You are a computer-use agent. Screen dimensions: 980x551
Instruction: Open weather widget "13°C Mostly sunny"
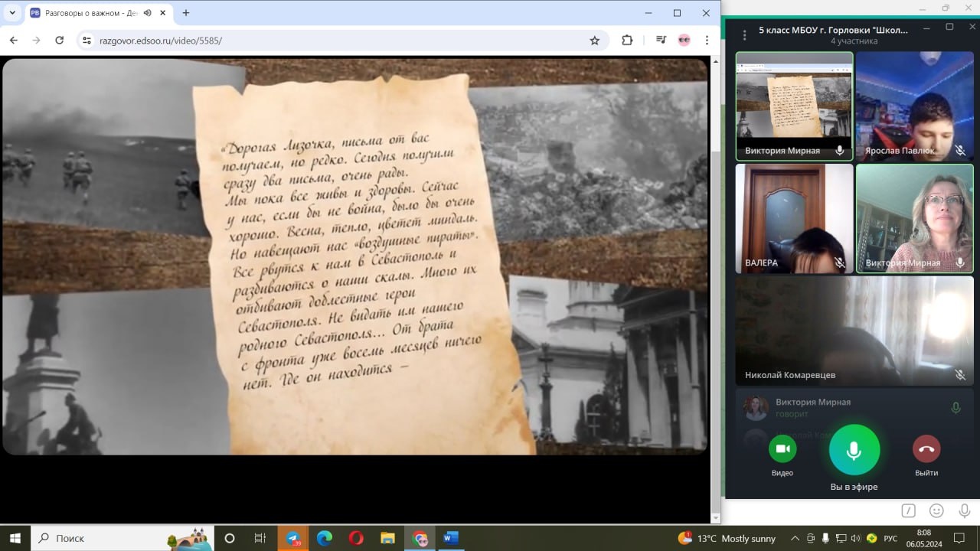click(727, 538)
